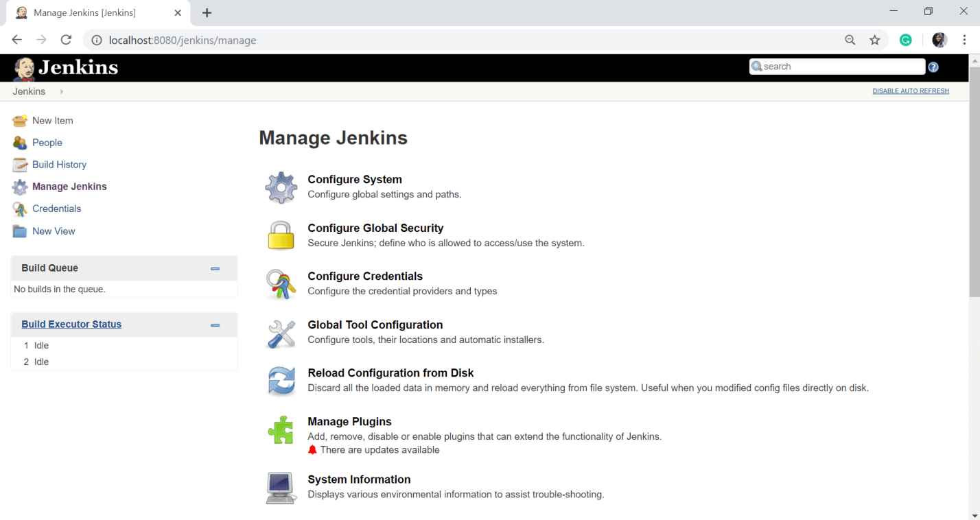
Task: Open a new browser tab
Action: [x=207, y=13]
